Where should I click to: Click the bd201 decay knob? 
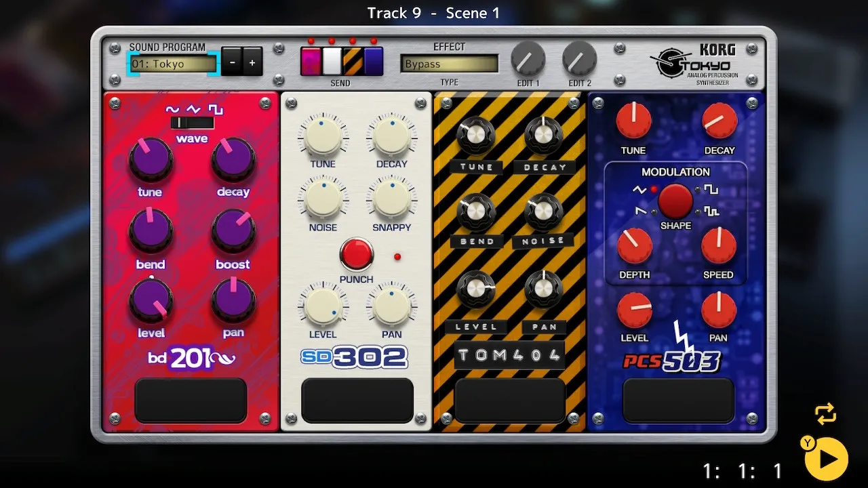pyautogui.click(x=233, y=159)
